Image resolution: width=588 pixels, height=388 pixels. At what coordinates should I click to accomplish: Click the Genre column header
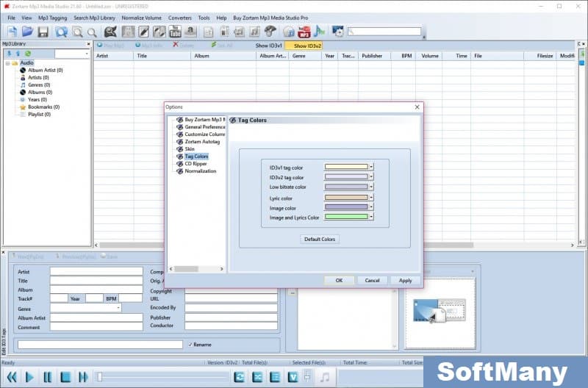[305, 56]
